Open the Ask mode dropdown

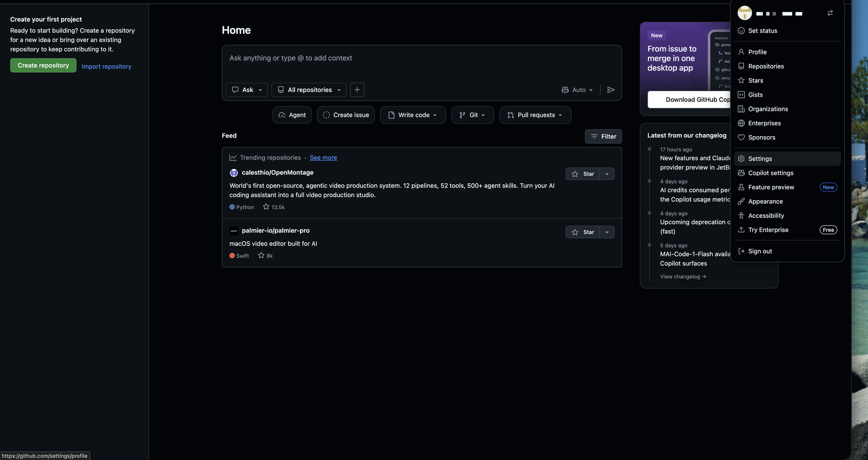(x=247, y=90)
